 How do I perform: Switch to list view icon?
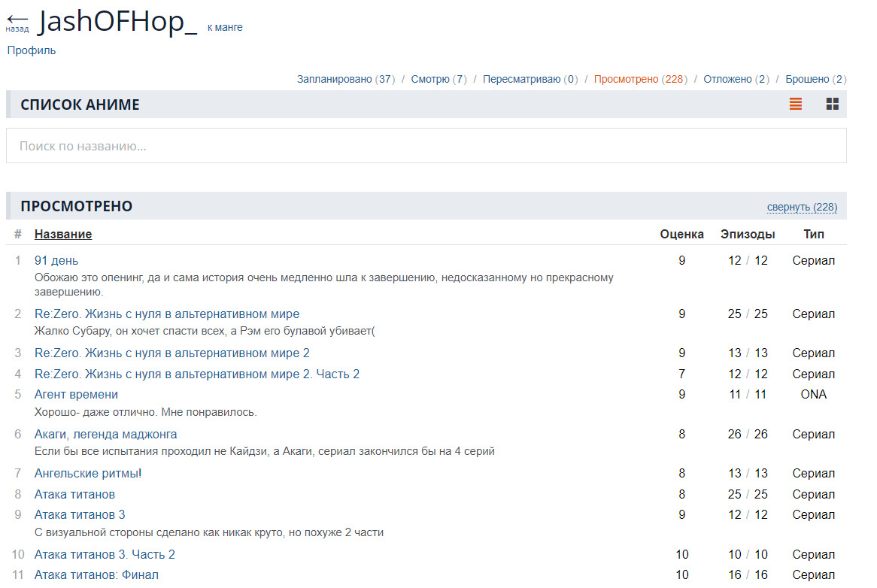(x=795, y=105)
